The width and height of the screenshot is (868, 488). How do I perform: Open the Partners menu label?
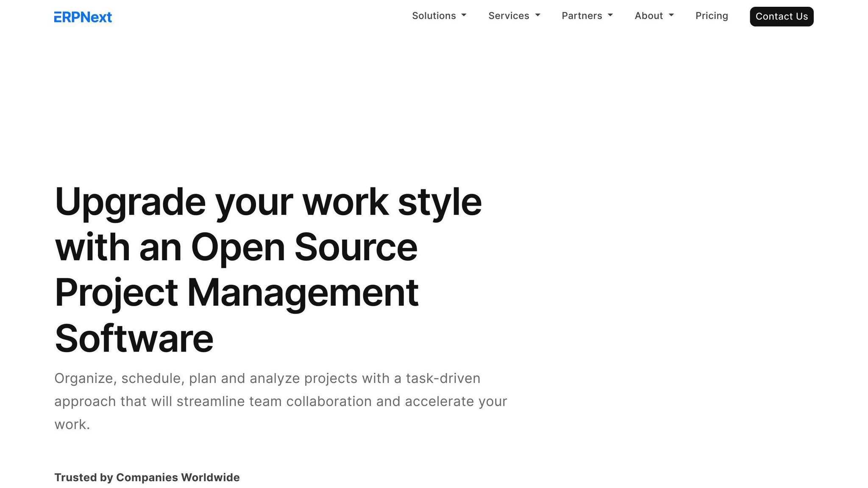coord(581,16)
